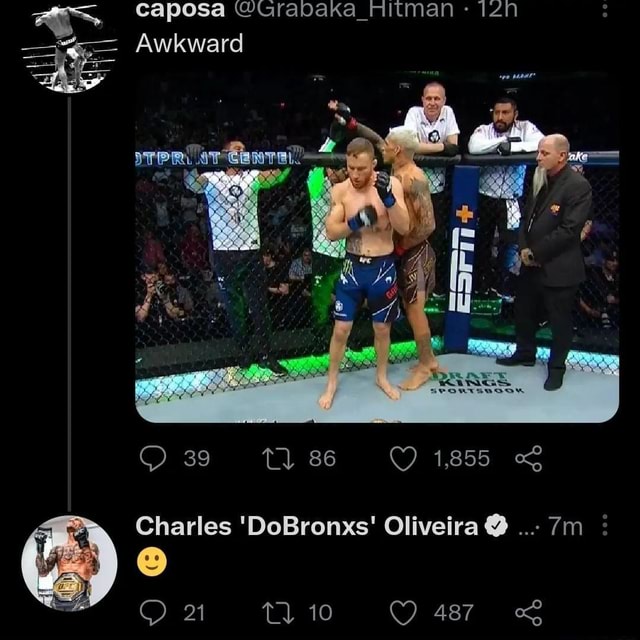This screenshot has height=640, width=640.
Task: Select the caposa display name
Action: (x=180, y=9)
